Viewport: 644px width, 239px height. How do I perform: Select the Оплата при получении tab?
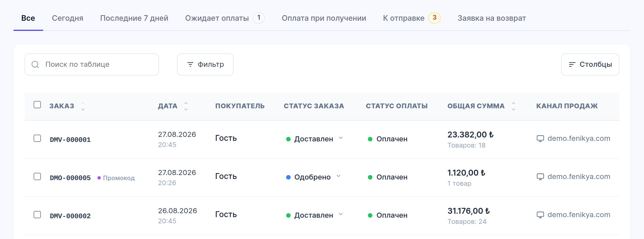pyautogui.click(x=324, y=18)
